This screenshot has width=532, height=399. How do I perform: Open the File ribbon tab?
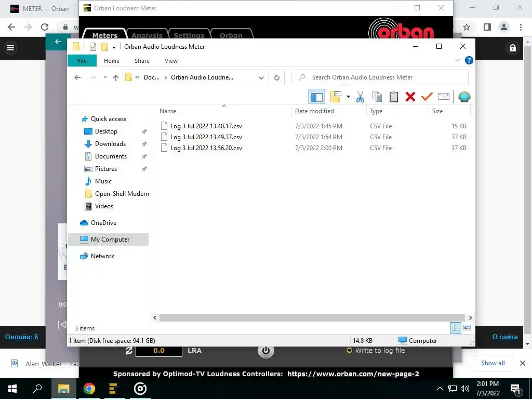(82, 61)
